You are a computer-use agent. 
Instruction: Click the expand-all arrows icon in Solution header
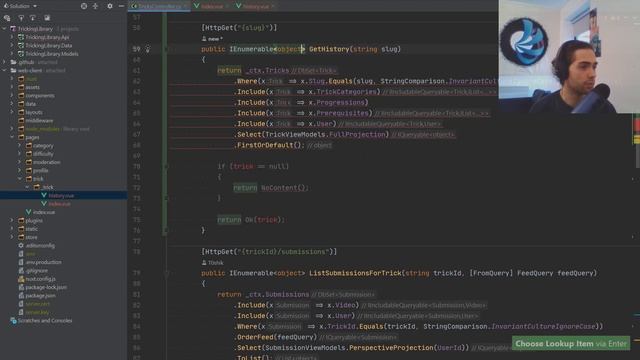pos(95,6)
